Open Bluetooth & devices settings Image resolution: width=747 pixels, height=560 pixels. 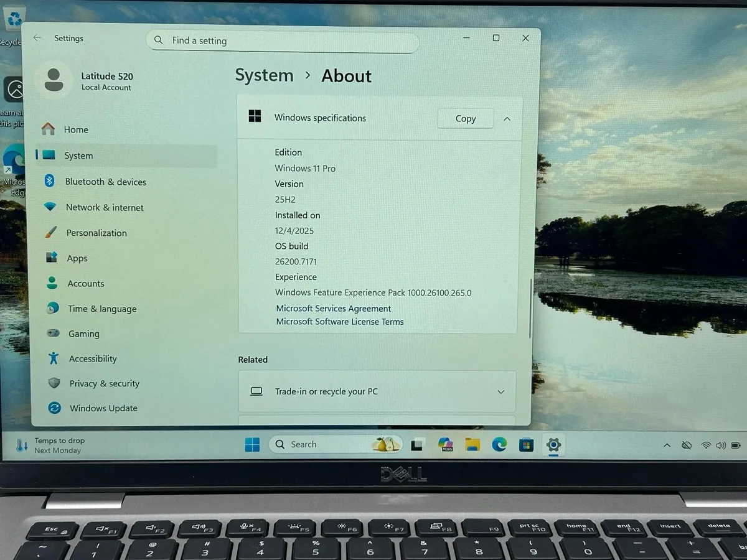[x=95, y=182]
